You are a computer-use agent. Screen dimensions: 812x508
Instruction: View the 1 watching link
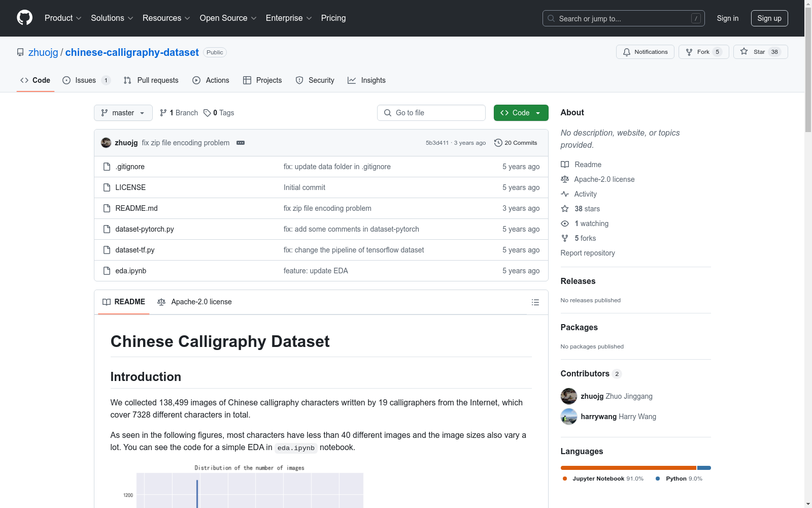click(585, 224)
